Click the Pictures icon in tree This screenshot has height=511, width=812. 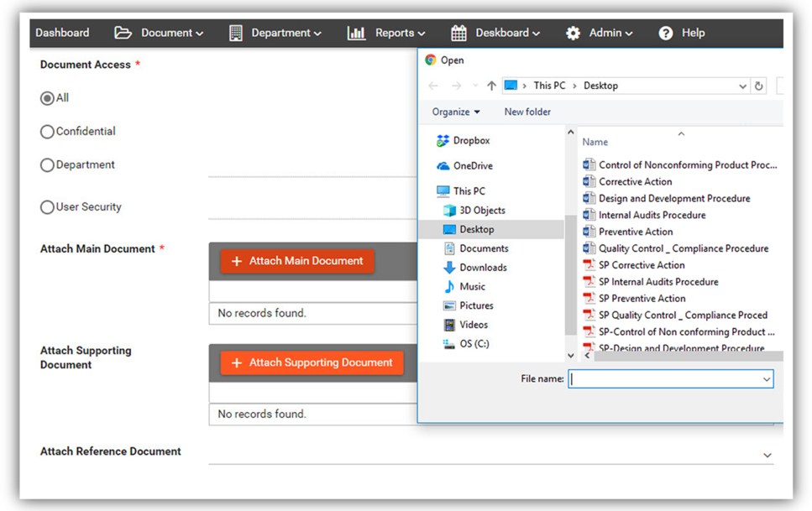449,306
